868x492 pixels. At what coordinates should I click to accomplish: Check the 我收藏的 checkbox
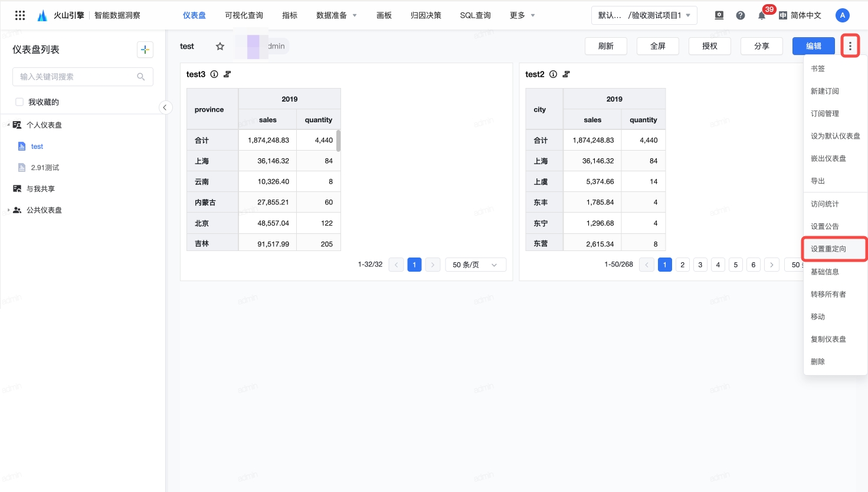19,102
